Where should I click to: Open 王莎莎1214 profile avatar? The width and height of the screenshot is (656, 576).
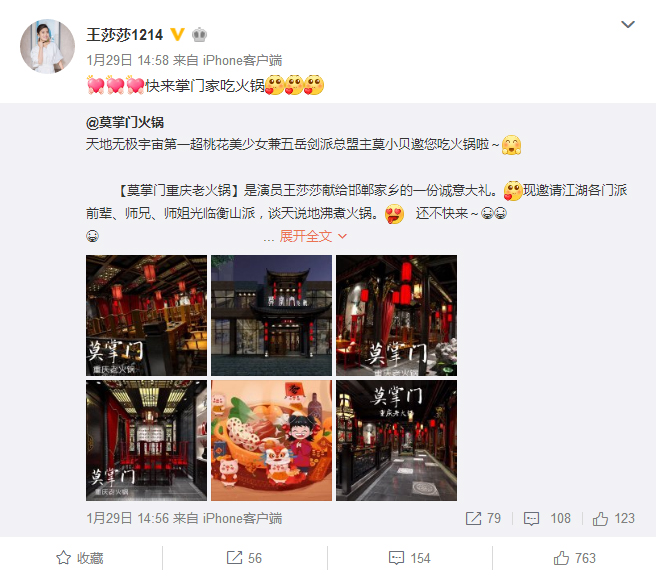(x=47, y=46)
